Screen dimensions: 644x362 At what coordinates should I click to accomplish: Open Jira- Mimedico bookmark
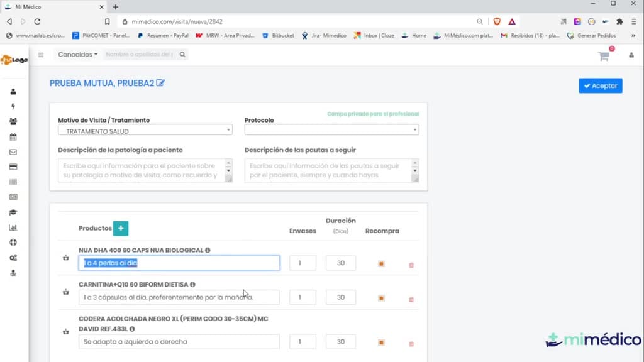point(324,36)
